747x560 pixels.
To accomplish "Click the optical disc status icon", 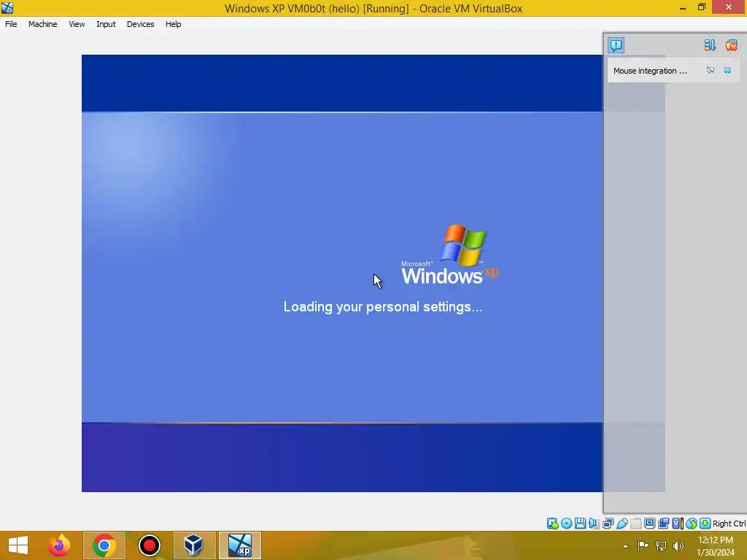I will tap(566, 524).
